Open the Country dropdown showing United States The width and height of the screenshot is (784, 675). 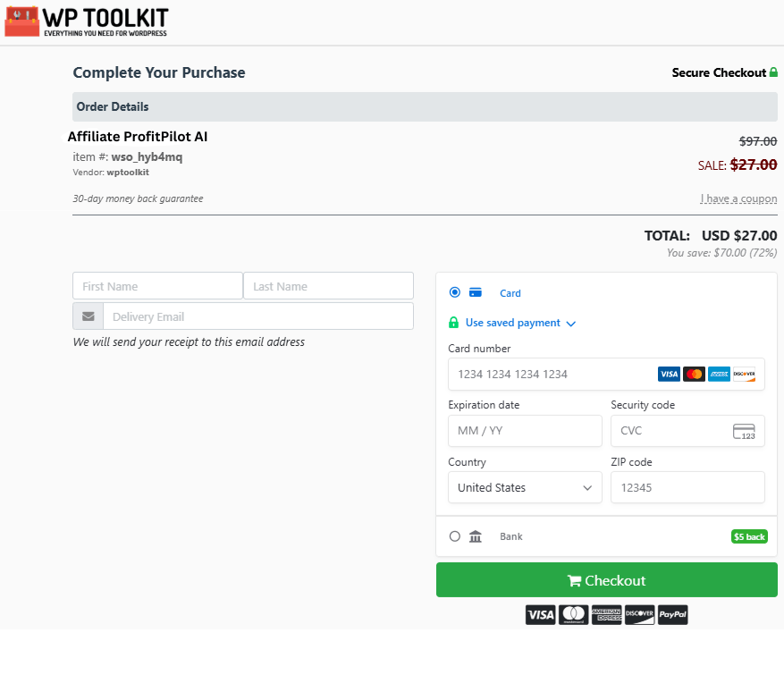point(525,487)
